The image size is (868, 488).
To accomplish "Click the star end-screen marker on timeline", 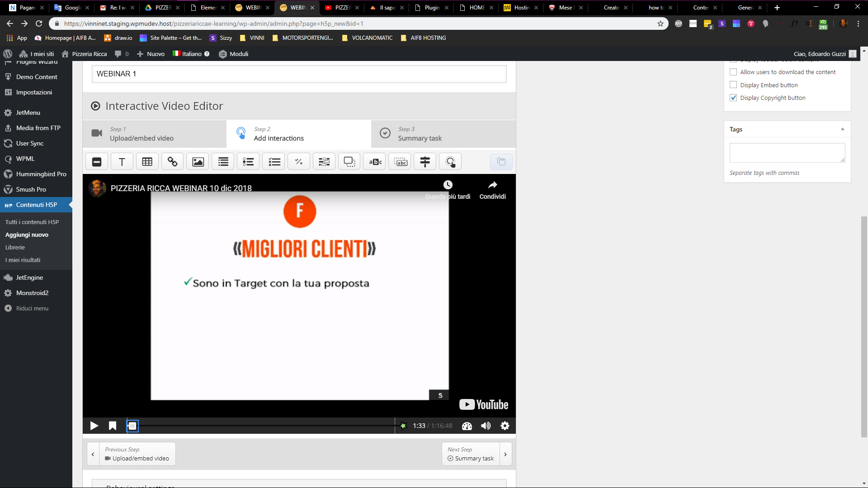I will [x=403, y=426].
